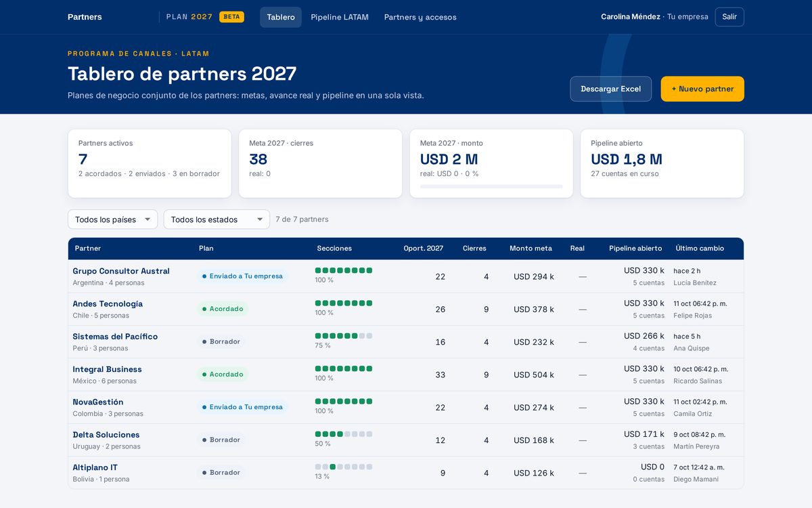Viewport: 812px width, 508px height.
Task: Click Altiplano IT 13 % section progress
Action: click(x=344, y=471)
